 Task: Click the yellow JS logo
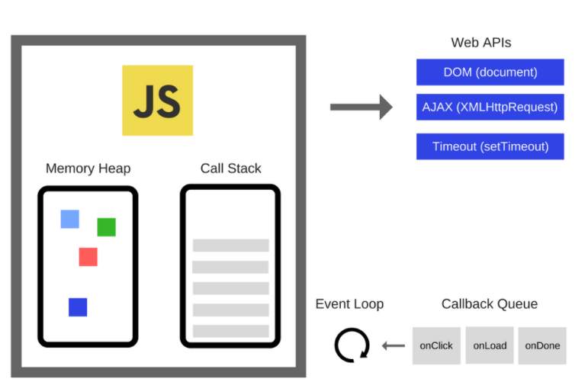click(158, 101)
